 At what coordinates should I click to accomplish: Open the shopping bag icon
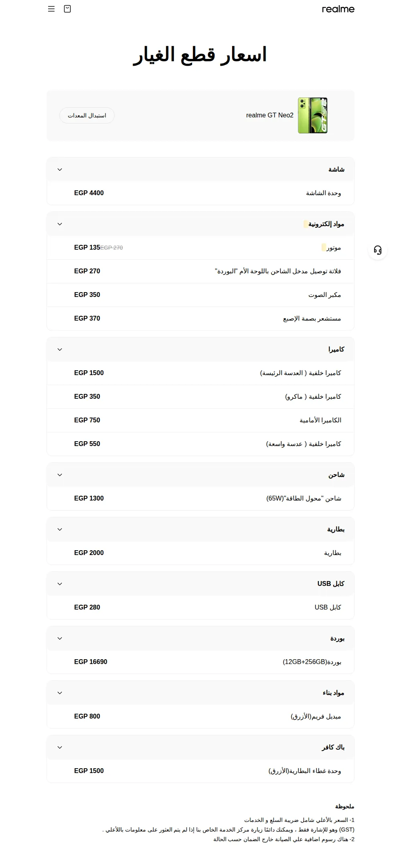pyautogui.click(x=67, y=9)
